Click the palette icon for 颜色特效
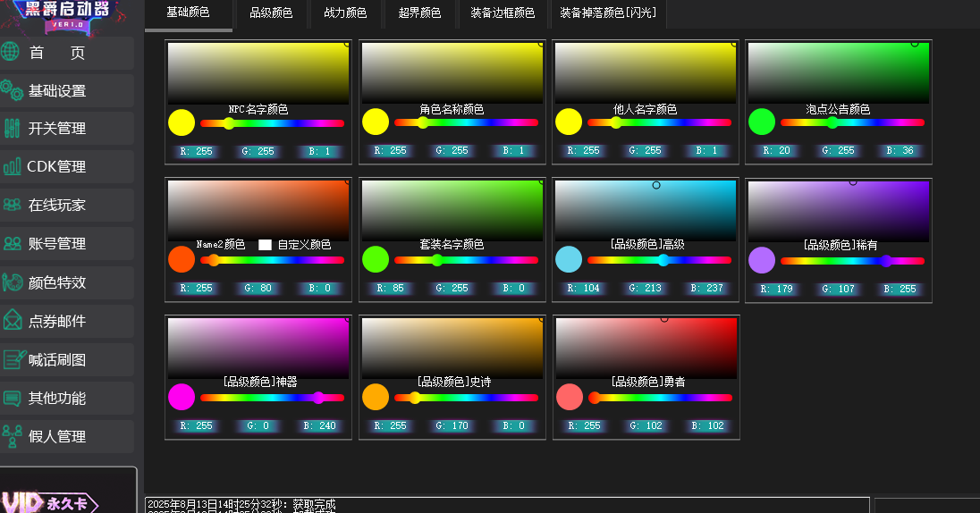This screenshot has width=980, height=513. pyautogui.click(x=12, y=282)
